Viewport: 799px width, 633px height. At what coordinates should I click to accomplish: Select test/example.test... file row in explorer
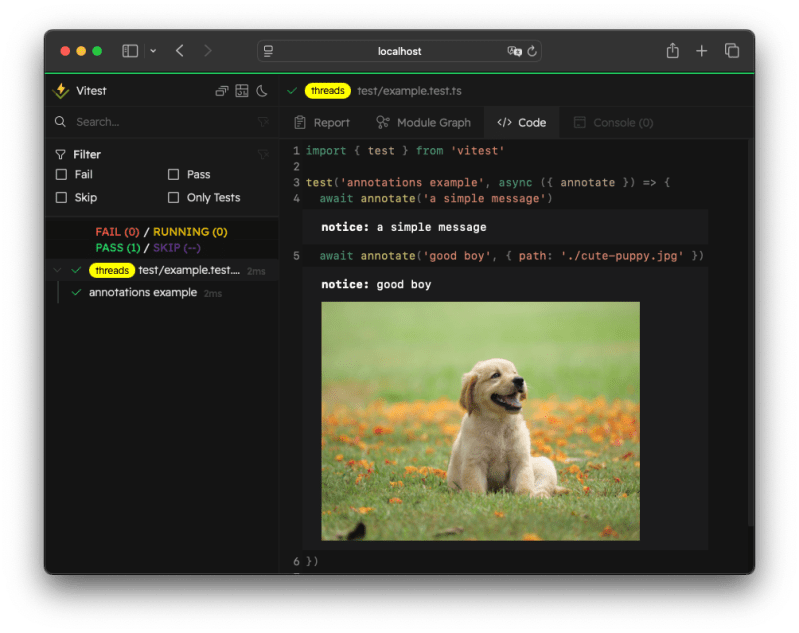tap(163, 270)
